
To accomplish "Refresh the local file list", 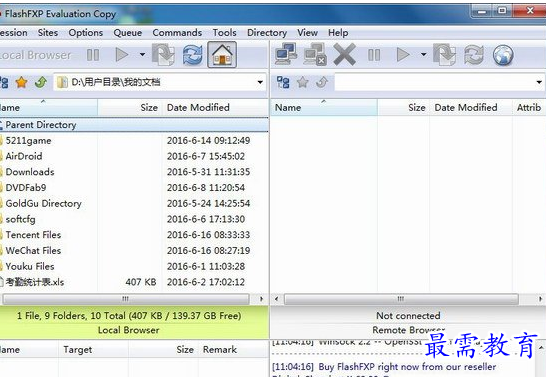I will coord(193,55).
